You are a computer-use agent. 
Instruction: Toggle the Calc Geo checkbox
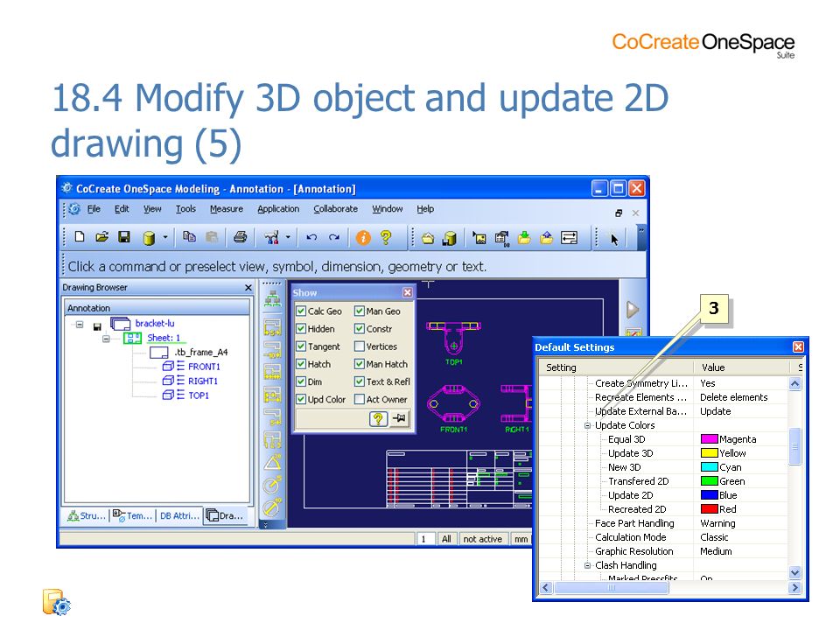click(x=301, y=311)
